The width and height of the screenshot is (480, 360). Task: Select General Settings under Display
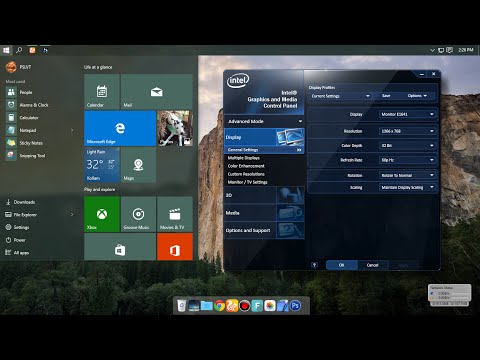(264, 150)
